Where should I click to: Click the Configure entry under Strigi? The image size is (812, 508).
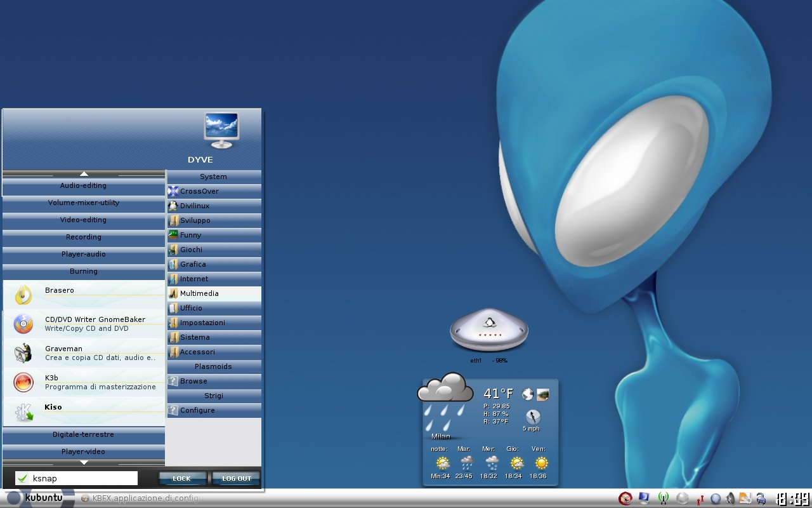pos(214,410)
